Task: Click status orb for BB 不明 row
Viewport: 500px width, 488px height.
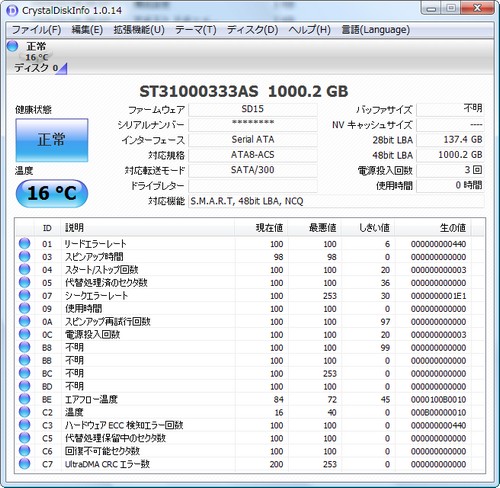Action: [x=24, y=360]
